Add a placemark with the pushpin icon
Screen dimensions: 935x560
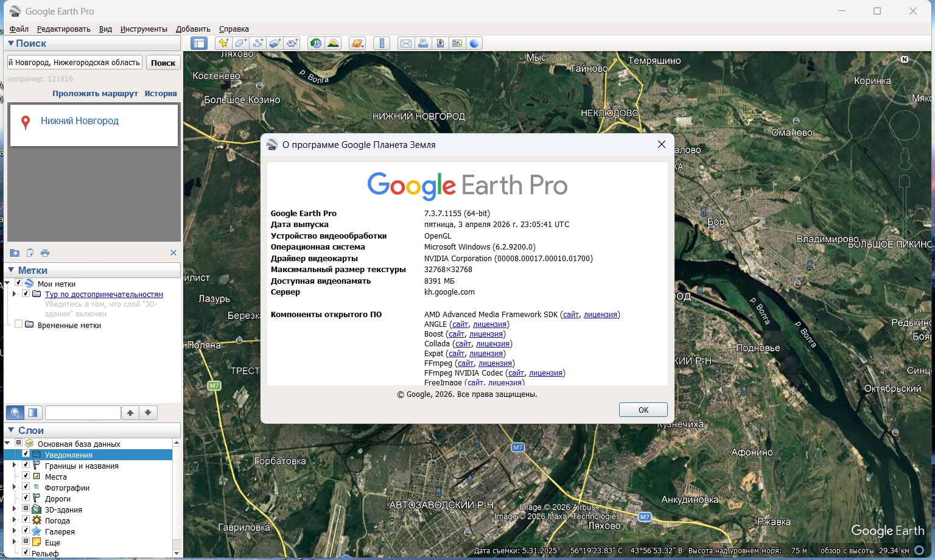coord(223,43)
